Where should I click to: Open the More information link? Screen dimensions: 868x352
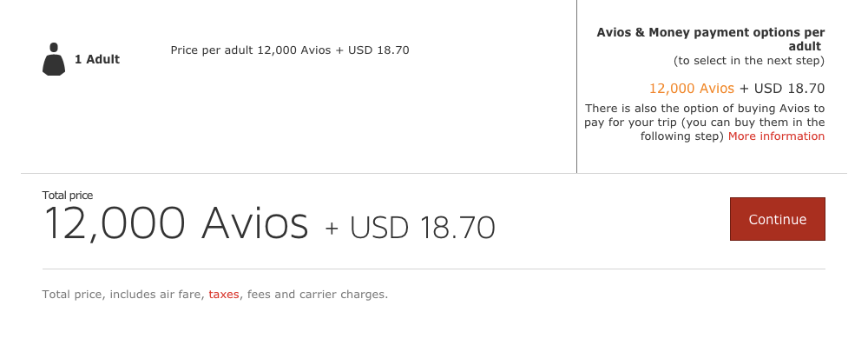pyautogui.click(x=776, y=136)
